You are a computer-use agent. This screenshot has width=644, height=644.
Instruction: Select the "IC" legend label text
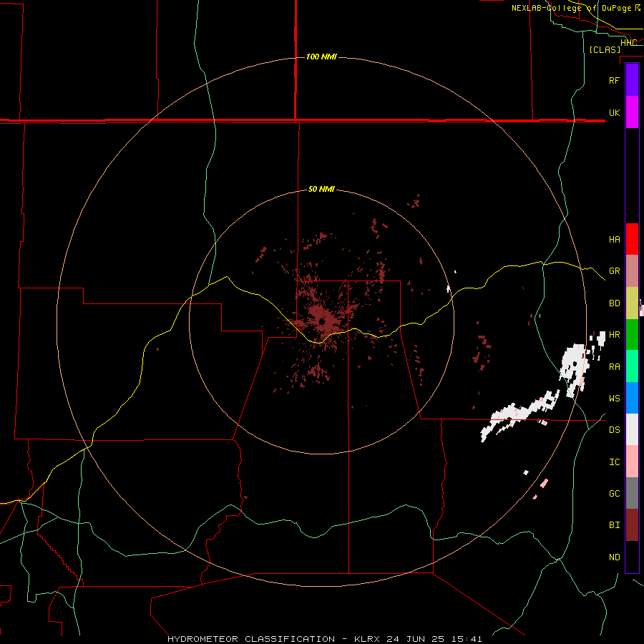click(x=614, y=462)
